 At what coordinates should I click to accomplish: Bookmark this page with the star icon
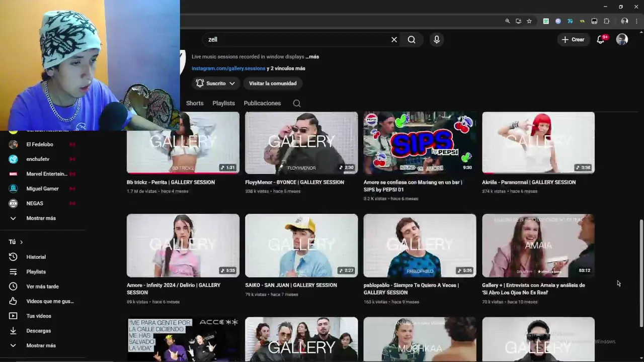[x=529, y=21]
